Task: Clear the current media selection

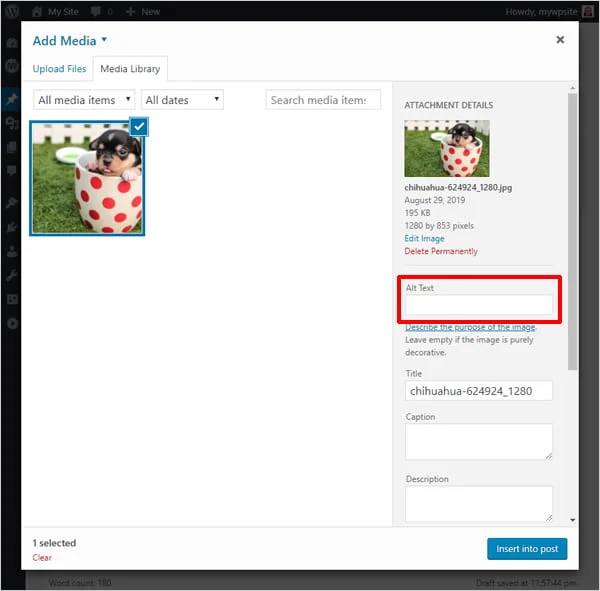Action: coord(42,557)
